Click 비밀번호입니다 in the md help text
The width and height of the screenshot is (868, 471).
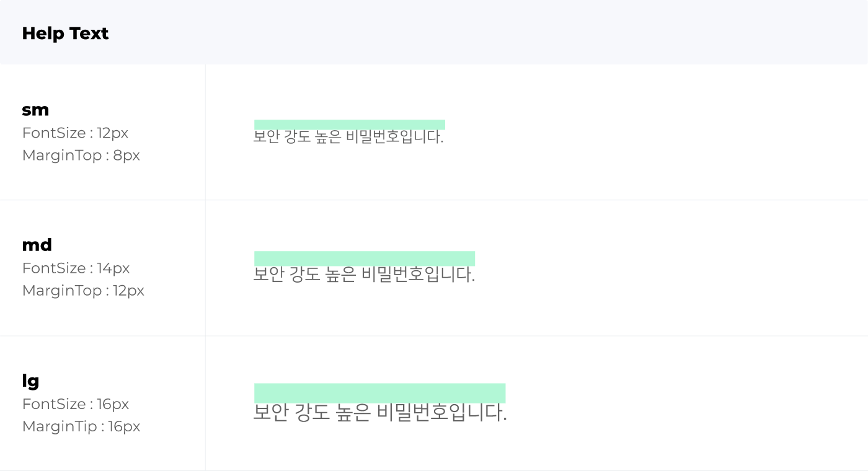[x=418, y=274]
